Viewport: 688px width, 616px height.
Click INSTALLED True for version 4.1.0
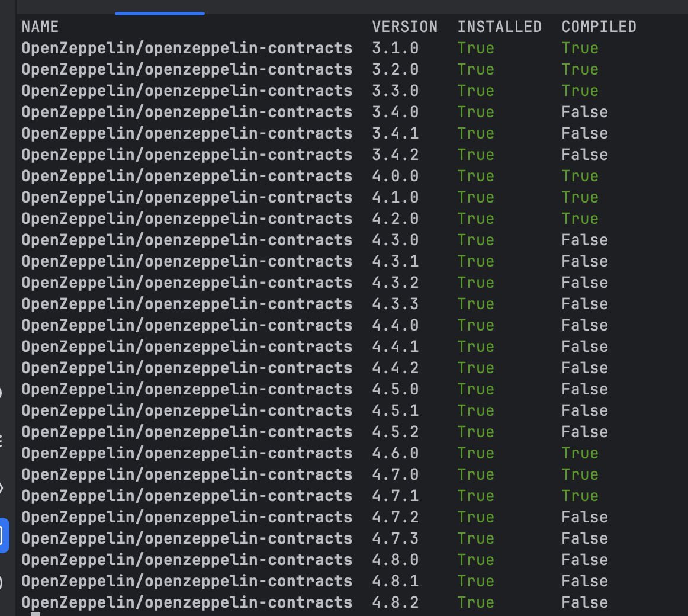(475, 197)
